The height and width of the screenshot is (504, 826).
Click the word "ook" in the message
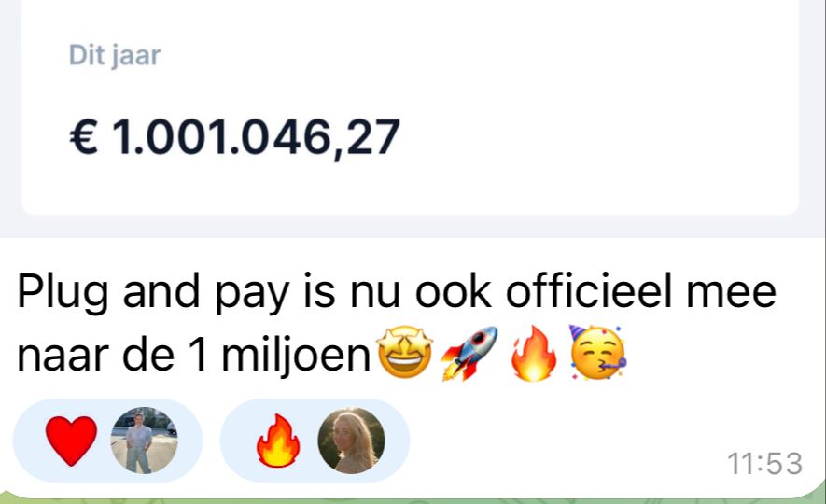453,291
